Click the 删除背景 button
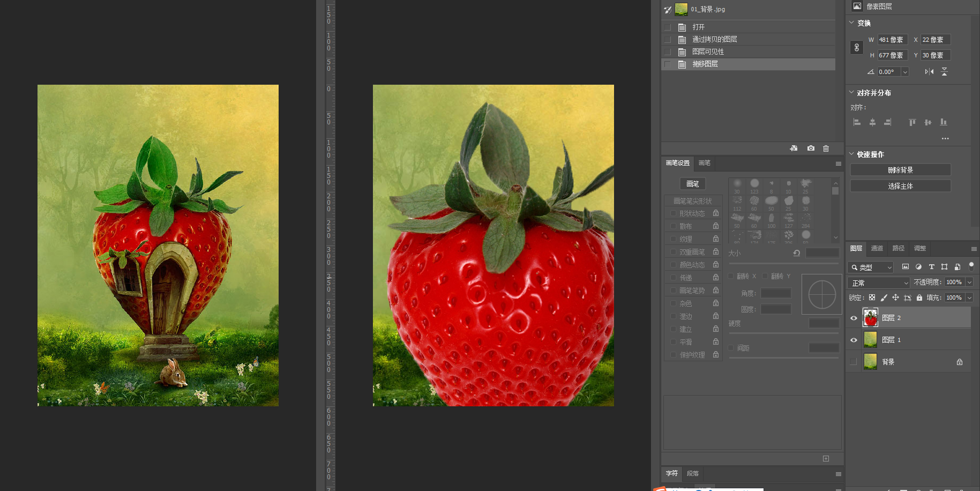The width and height of the screenshot is (980, 491). point(900,170)
